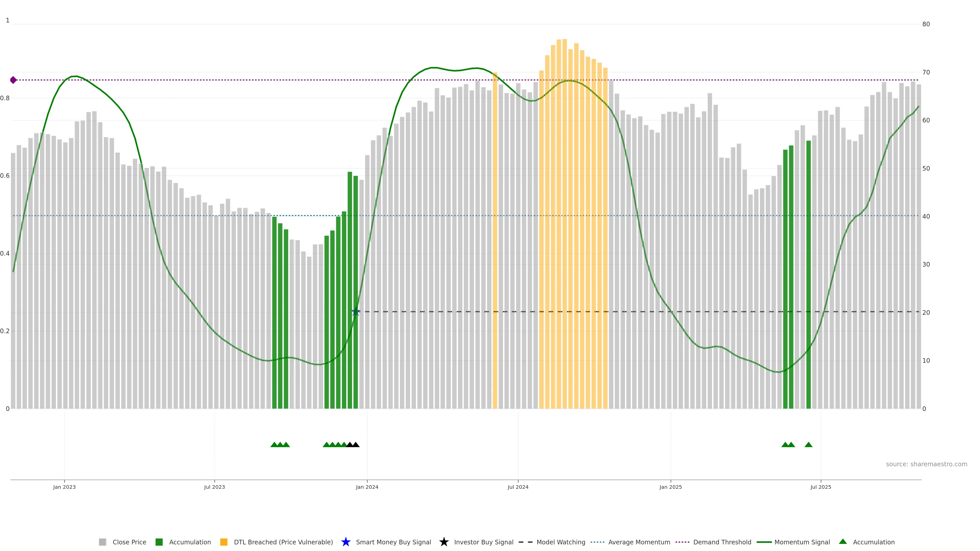The height and width of the screenshot is (551, 980).
Task: Click the black Investor Buy star in legend
Action: point(444,542)
